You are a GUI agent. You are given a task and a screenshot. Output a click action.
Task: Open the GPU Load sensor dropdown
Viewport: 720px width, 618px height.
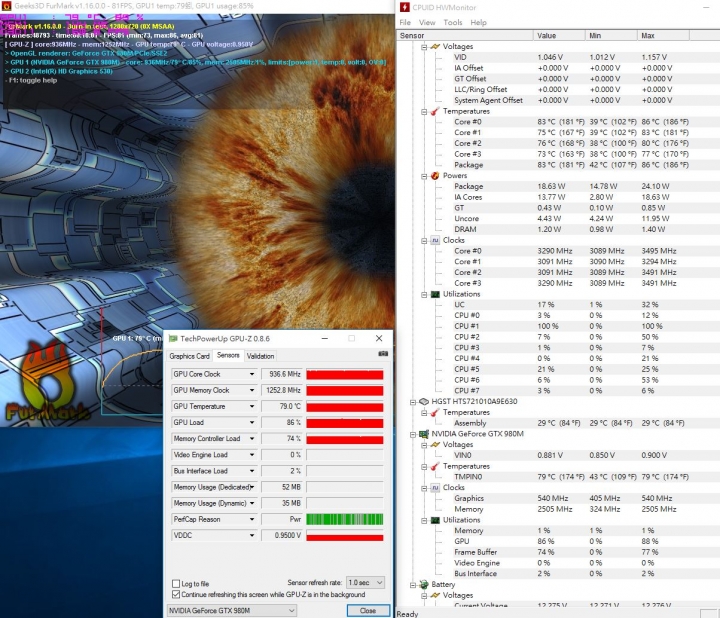click(x=252, y=422)
